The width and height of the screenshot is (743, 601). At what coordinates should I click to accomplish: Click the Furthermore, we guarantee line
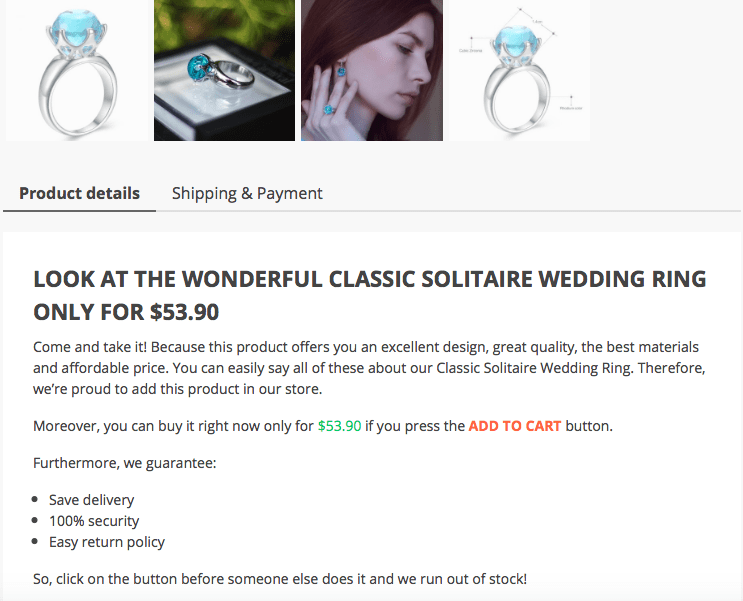(x=125, y=463)
